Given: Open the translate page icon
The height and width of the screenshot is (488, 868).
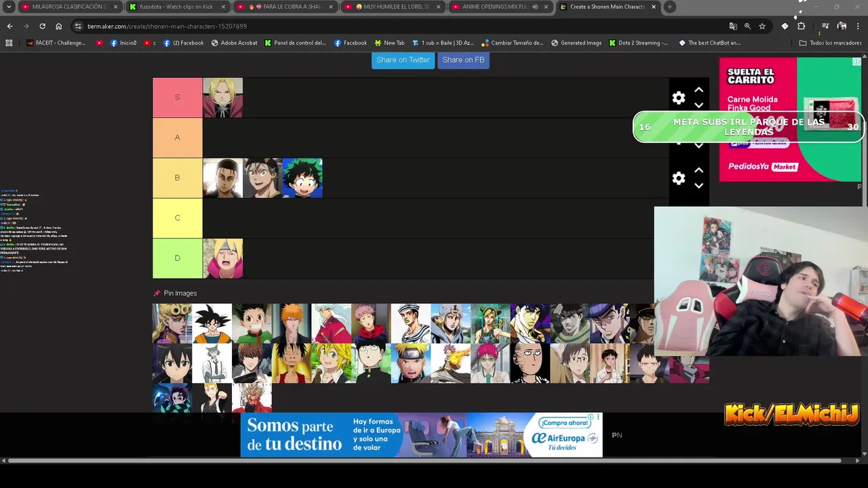Looking at the screenshot, I should pyautogui.click(x=733, y=26).
